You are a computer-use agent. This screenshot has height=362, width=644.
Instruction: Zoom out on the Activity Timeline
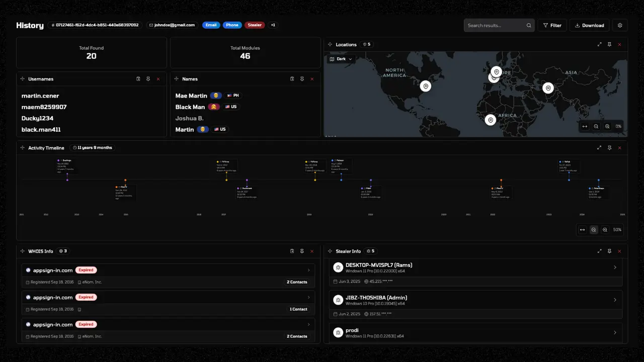tap(594, 230)
